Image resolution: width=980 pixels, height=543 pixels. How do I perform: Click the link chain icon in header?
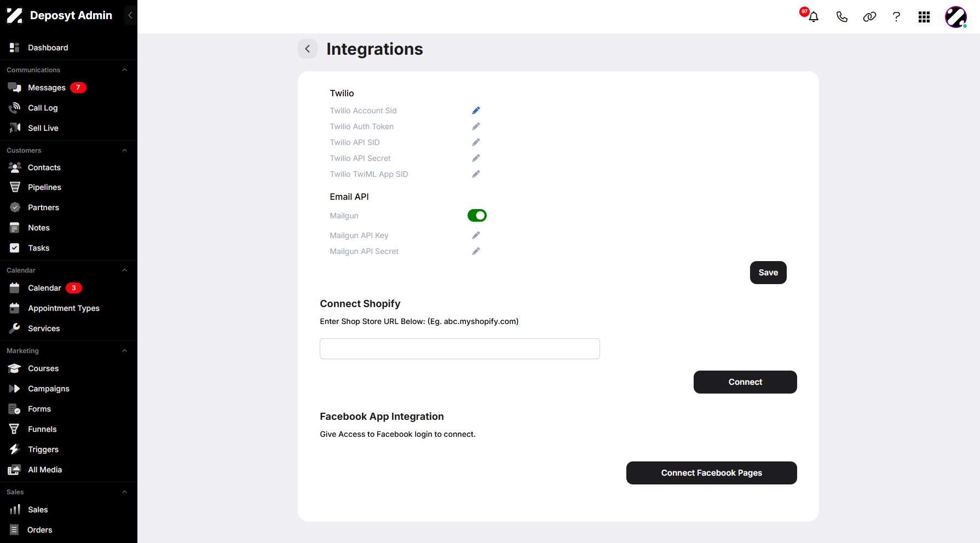[869, 17]
